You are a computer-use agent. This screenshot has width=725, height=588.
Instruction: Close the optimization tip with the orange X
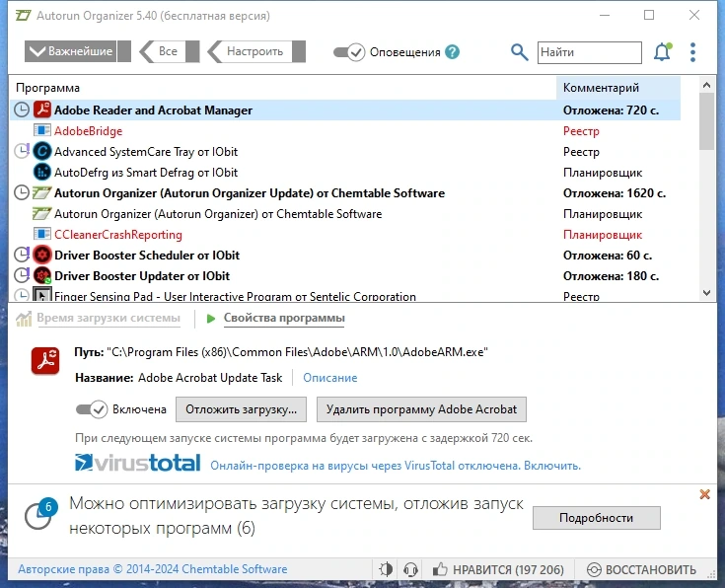(x=704, y=494)
